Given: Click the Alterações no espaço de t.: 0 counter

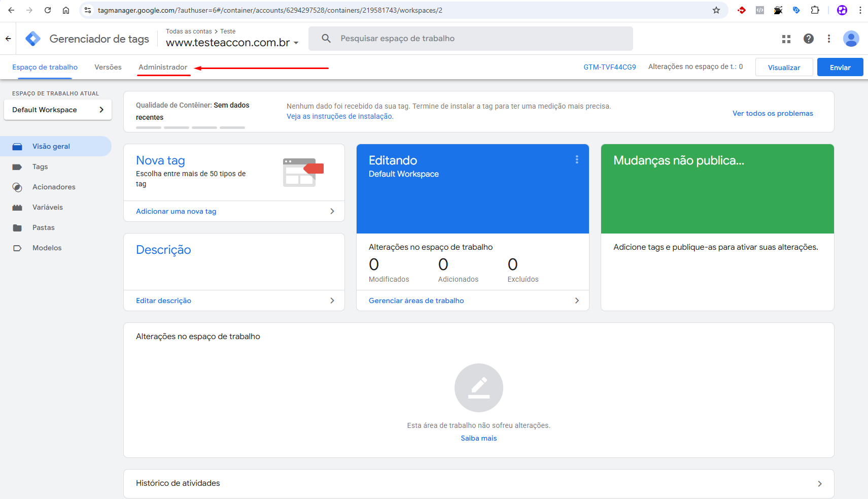Looking at the screenshot, I should pos(696,66).
